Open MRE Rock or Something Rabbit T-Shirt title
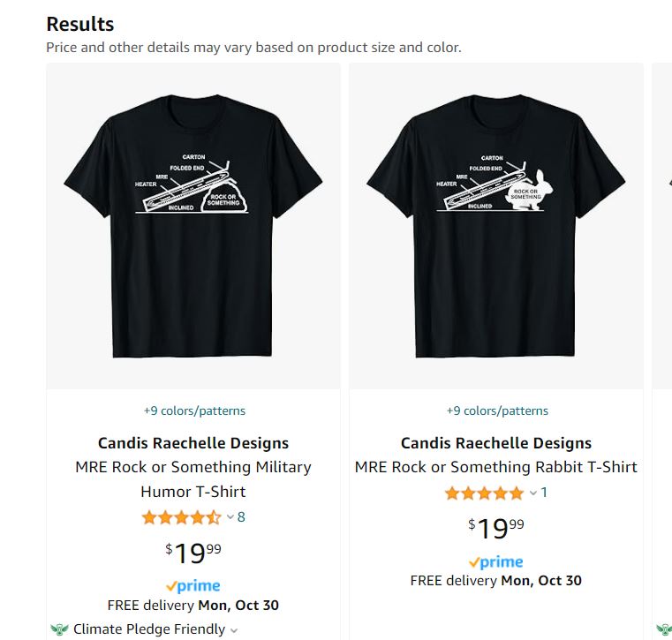672x640 pixels. (495, 467)
